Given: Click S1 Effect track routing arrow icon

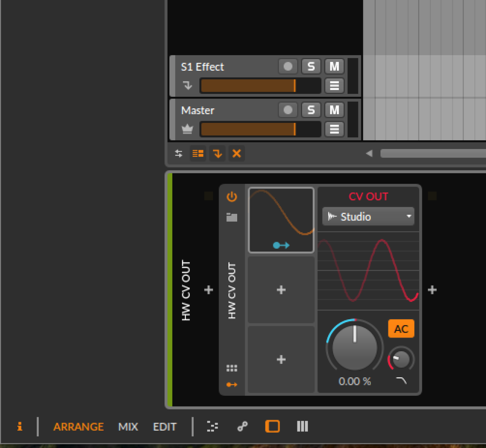Looking at the screenshot, I should [x=187, y=85].
